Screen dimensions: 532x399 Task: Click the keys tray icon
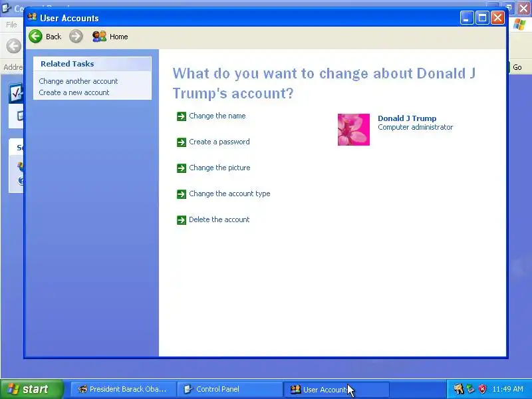click(458, 389)
